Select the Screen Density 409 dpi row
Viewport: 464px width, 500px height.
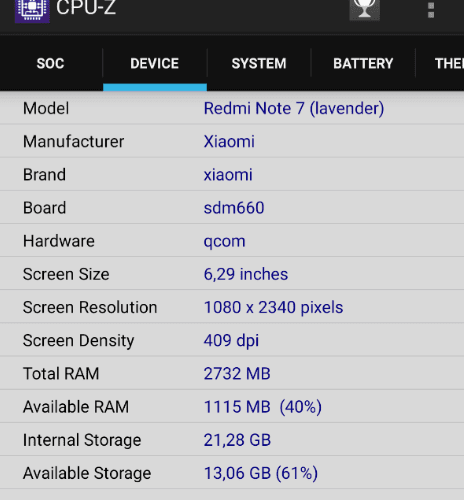(232, 340)
